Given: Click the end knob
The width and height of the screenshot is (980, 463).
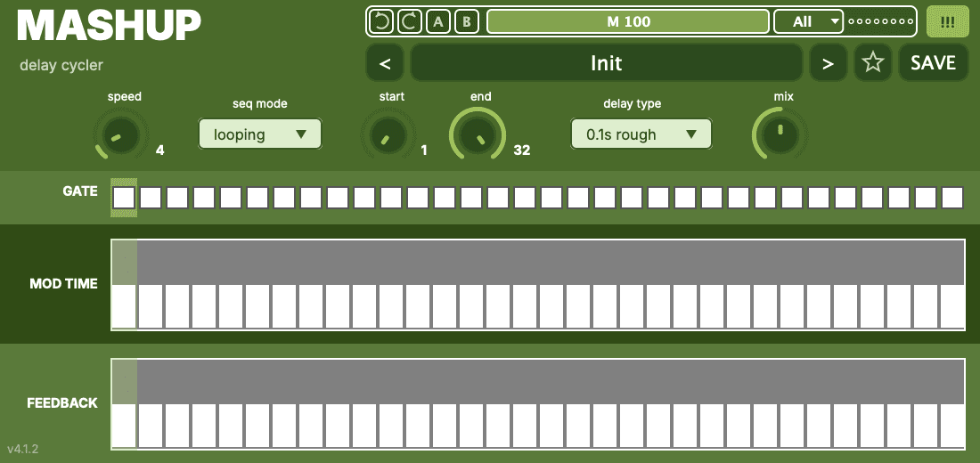Looking at the screenshot, I should point(478,134).
